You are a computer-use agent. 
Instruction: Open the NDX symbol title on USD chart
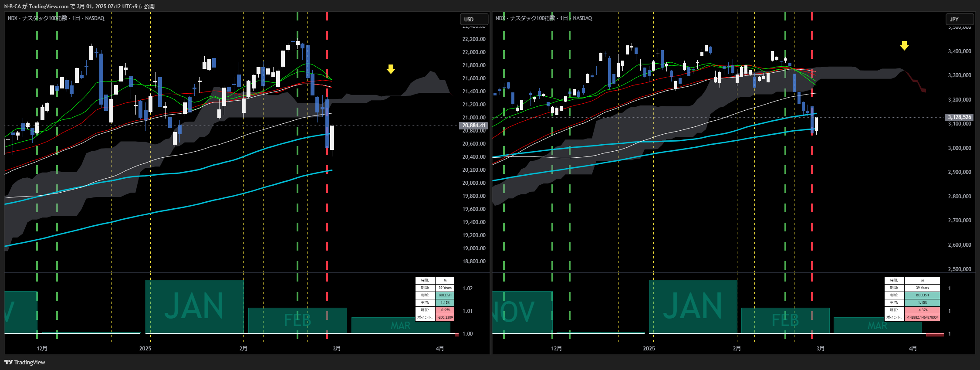[56, 18]
